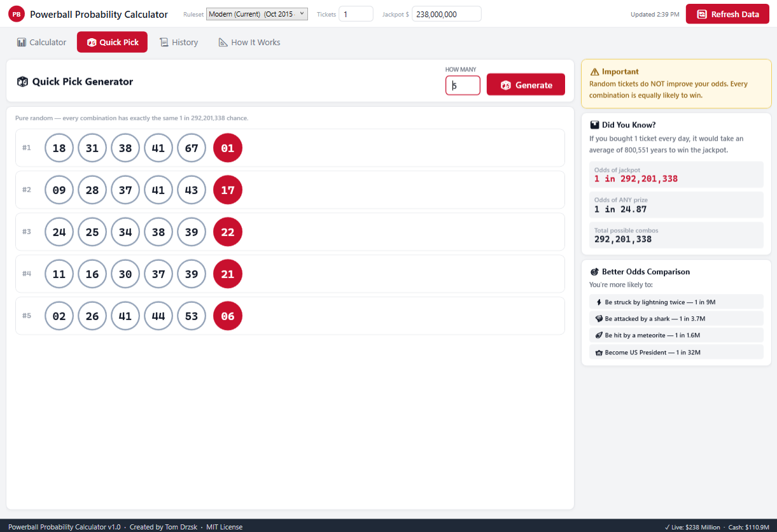777x532 pixels.
Task: Focus the Tickets input field
Action: coord(356,14)
